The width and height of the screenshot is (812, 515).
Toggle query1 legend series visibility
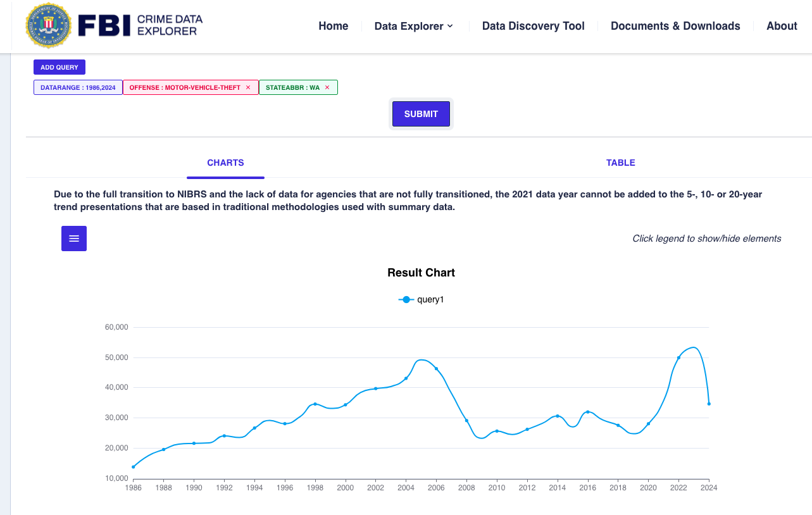pos(422,300)
